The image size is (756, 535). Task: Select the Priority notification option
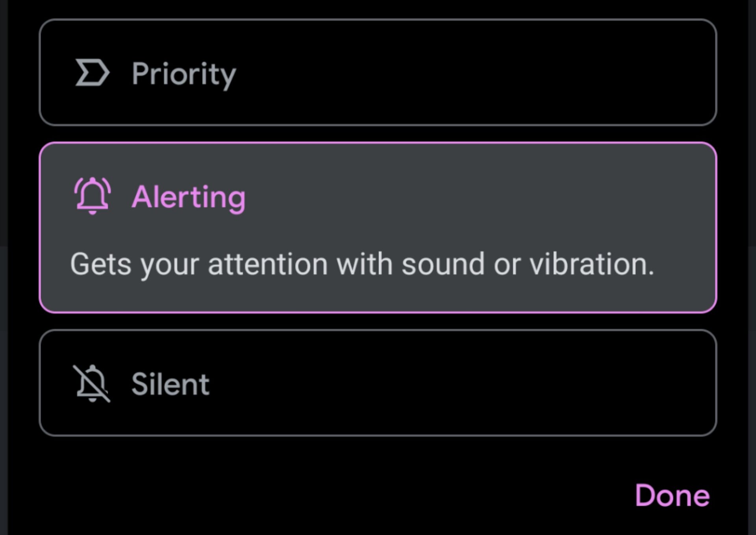[378, 73]
